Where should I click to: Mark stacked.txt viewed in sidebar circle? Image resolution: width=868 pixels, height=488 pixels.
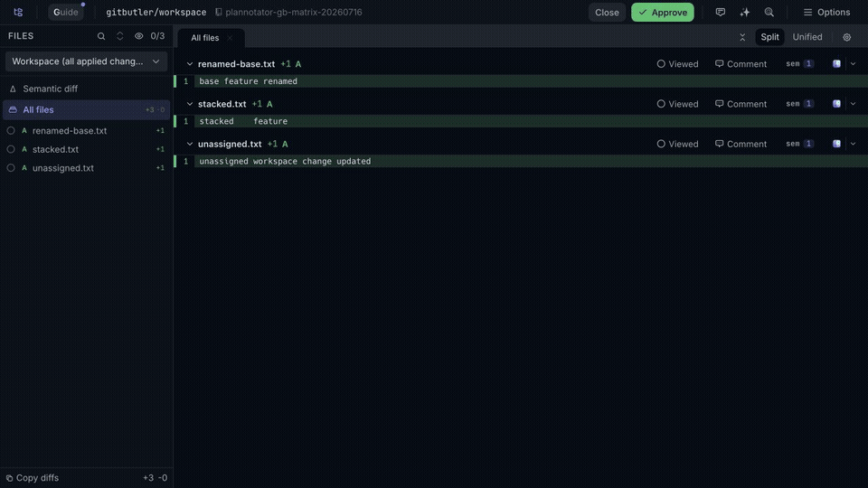[x=11, y=149]
